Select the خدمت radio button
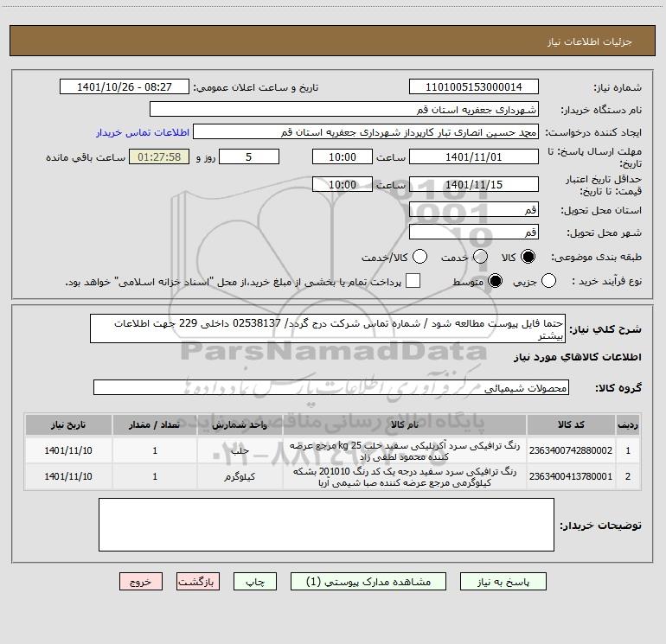Viewport: 666px width, 644px height. pos(480,257)
